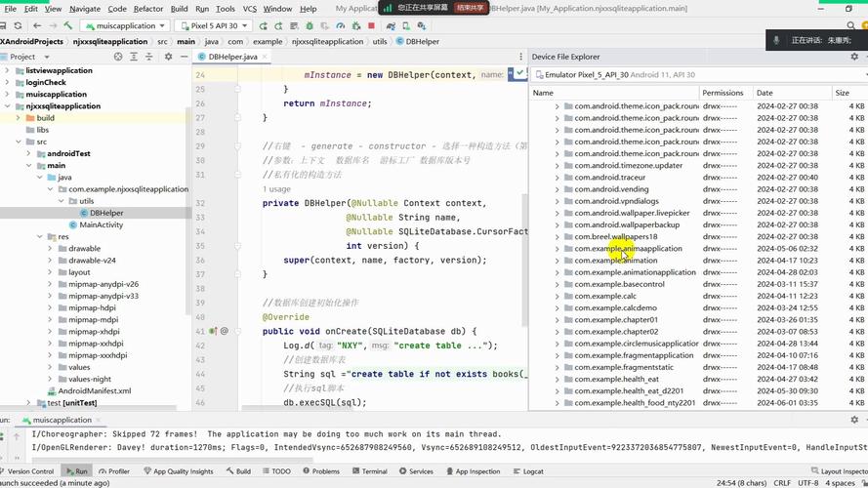Open the File menu

click(11, 9)
